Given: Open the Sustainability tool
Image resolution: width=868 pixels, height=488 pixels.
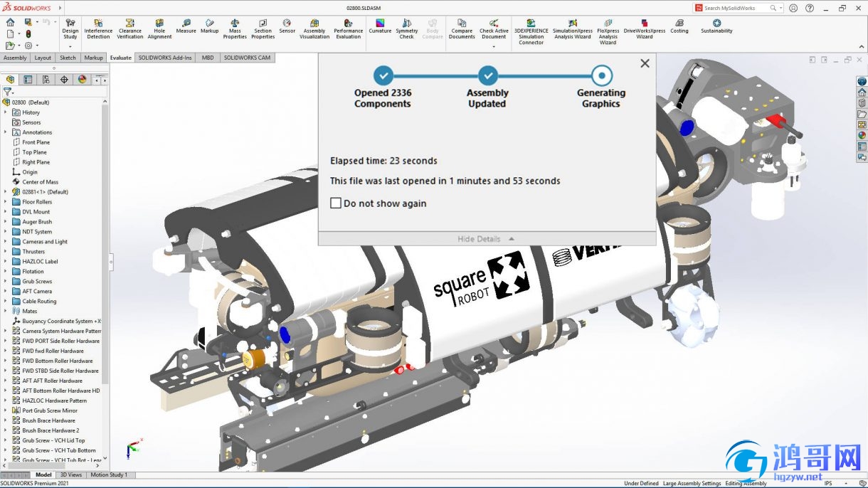Looking at the screenshot, I should tap(716, 27).
